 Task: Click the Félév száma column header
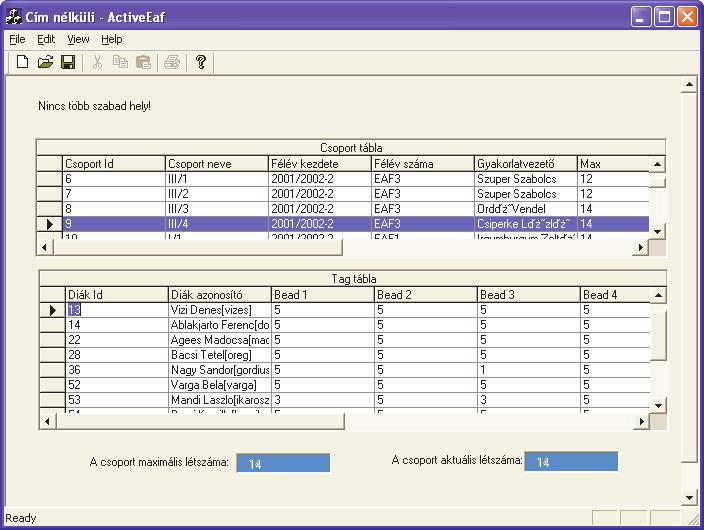click(422, 164)
